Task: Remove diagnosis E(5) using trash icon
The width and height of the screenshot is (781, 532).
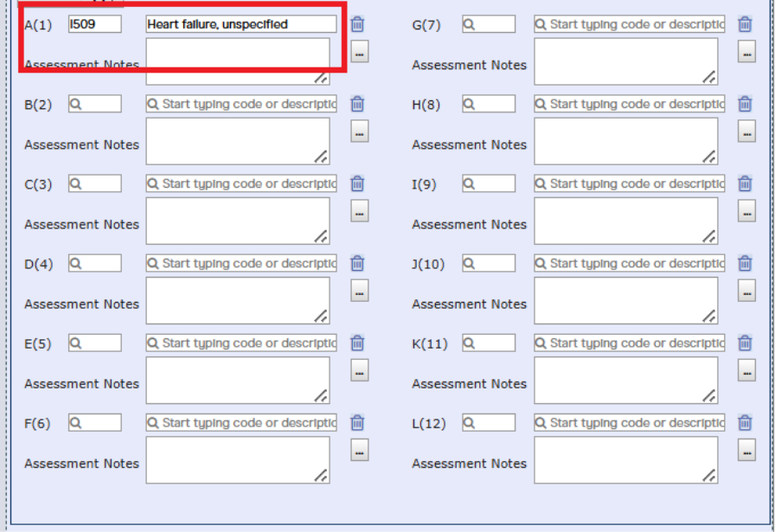Action: coord(357,343)
